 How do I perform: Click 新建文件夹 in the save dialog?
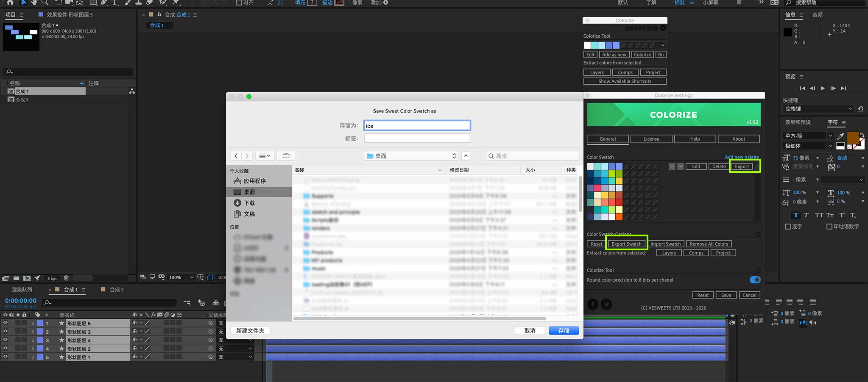coord(250,331)
